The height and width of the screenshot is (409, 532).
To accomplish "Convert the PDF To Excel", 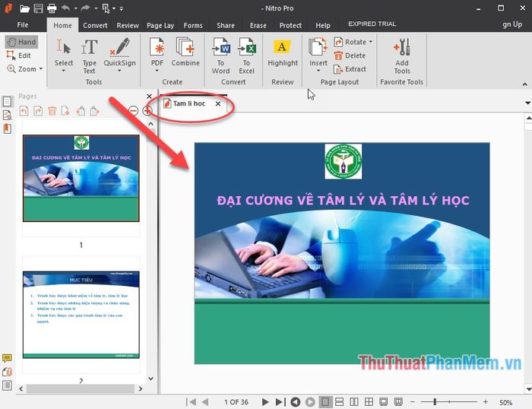I will point(246,56).
